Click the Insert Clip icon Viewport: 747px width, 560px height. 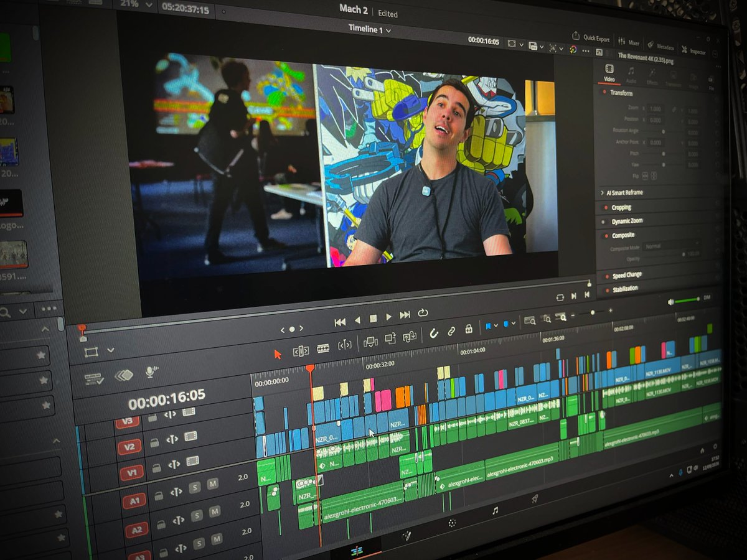tap(370, 342)
